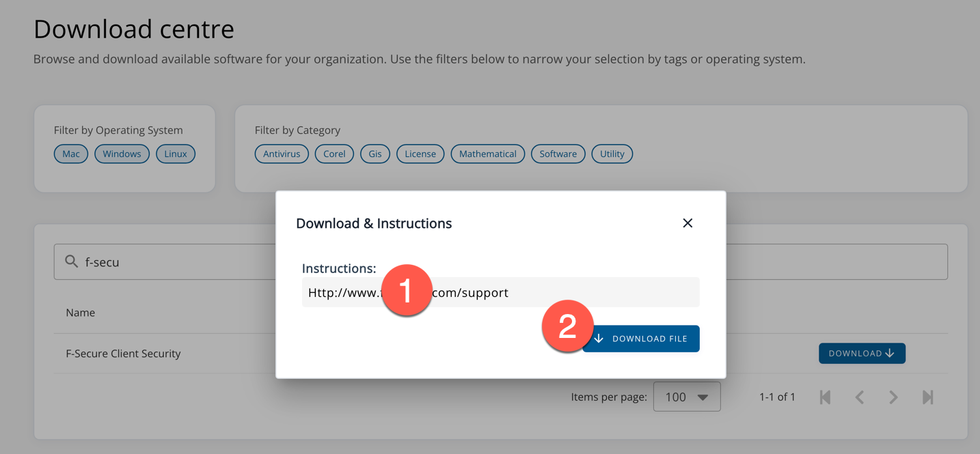Jump to the last page of results

[x=927, y=397]
